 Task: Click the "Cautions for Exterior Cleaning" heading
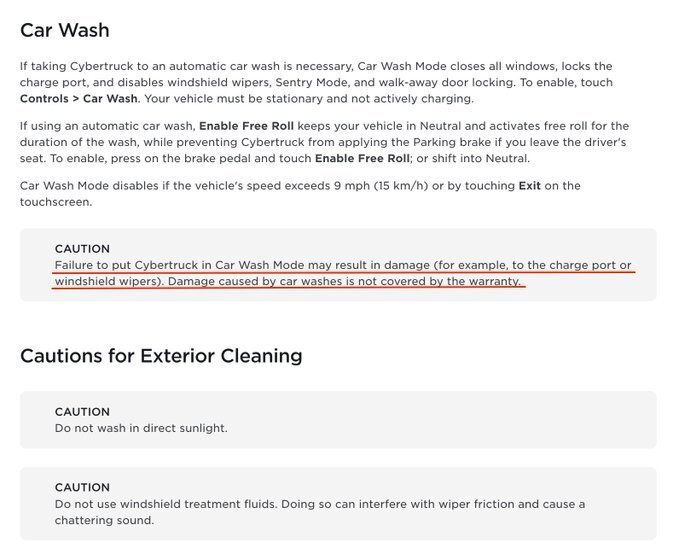[x=161, y=355]
